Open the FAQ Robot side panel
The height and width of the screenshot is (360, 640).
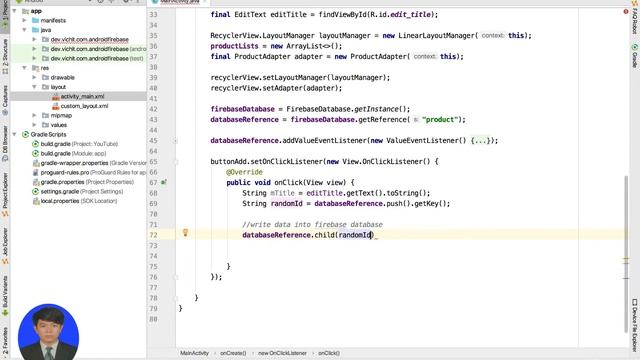click(x=635, y=18)
